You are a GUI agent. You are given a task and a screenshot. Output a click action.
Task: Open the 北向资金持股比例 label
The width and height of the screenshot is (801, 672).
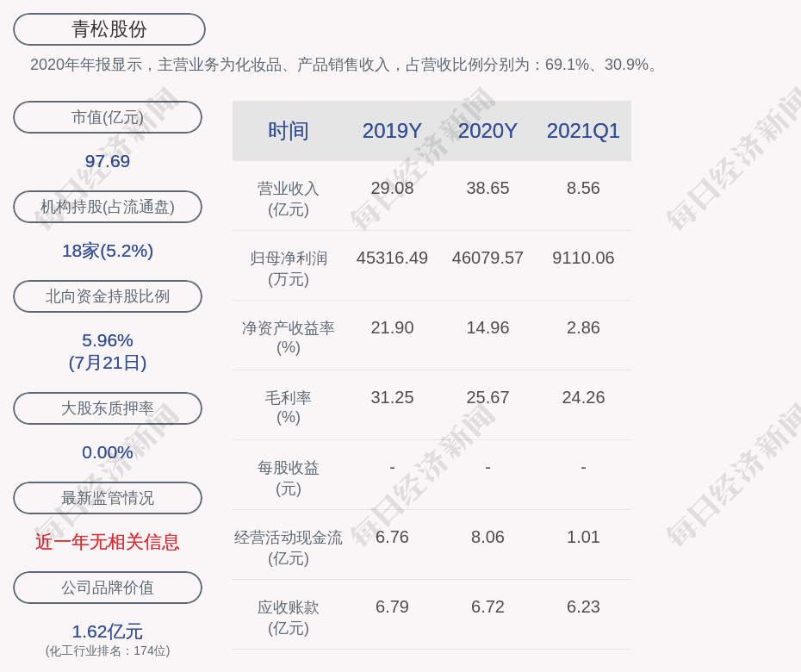pyautogui.click(x=108, y=296)
